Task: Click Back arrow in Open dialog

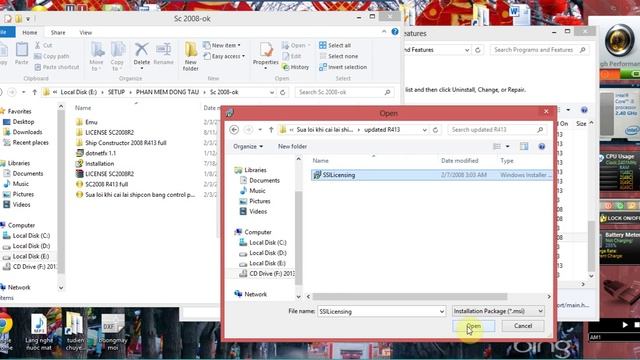Action: [234, 130]
